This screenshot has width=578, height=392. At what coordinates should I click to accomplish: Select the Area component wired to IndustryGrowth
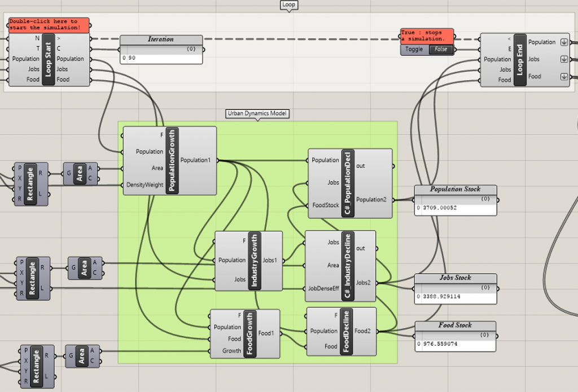tap(85, 268)
